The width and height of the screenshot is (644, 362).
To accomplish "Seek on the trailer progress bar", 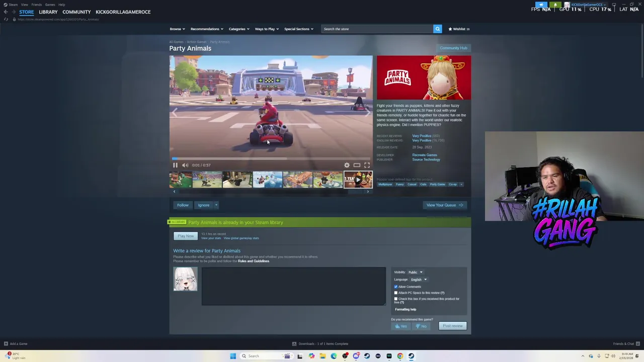I will point(271,158).
